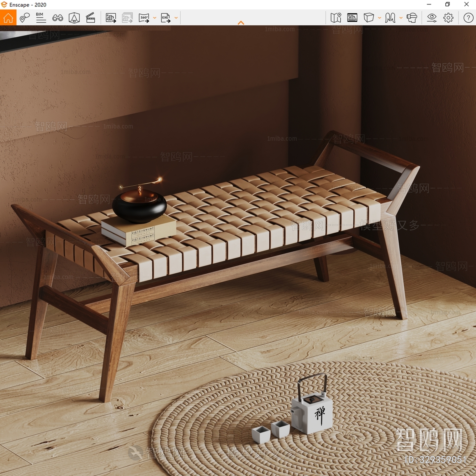Collapse the toolbar with the orange chevron
This screenshot has width=476, height=476.
click(241, 23)
